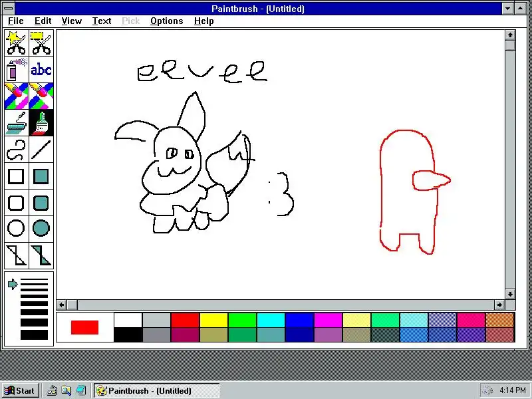
Task: Choose the straight Line tool
Action: click(41, 149)
